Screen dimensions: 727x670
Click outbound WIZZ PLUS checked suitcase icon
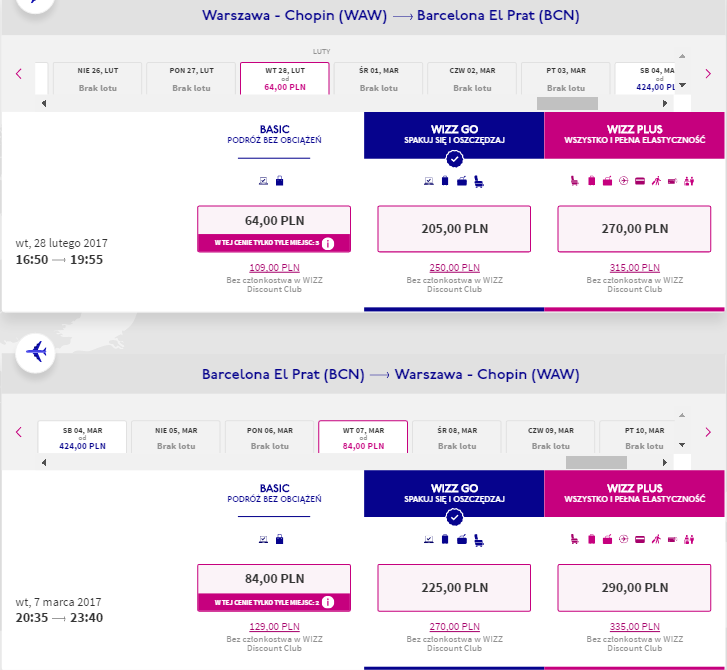(592, 181)
